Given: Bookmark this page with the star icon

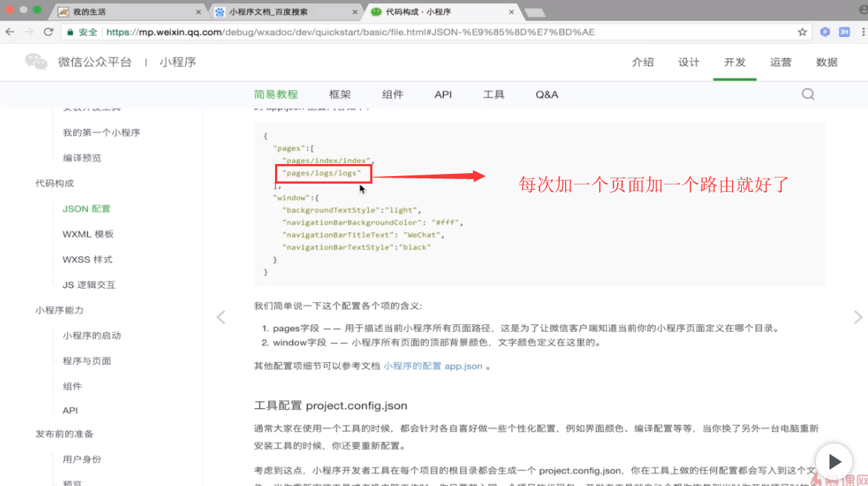Looking at the screenshot, I should click(802, 33).
